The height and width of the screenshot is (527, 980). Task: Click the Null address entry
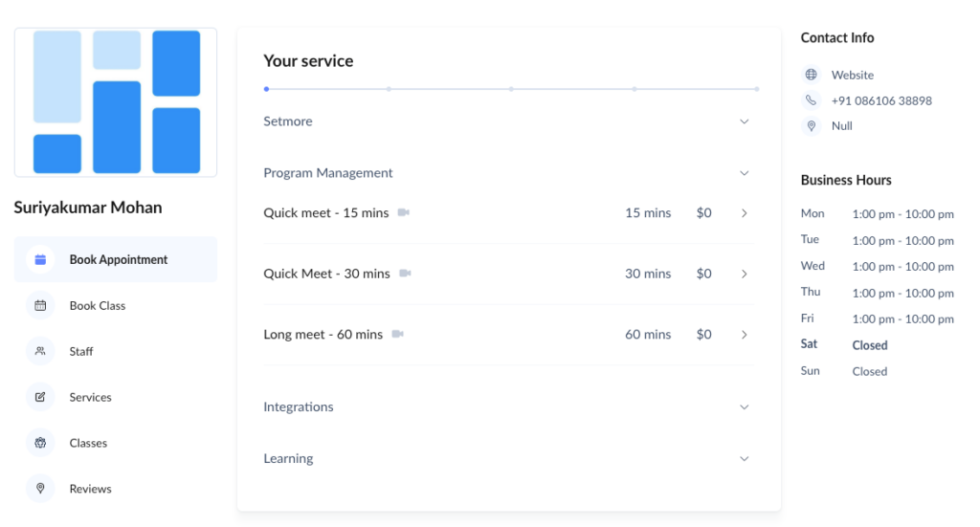coord(842,125)
